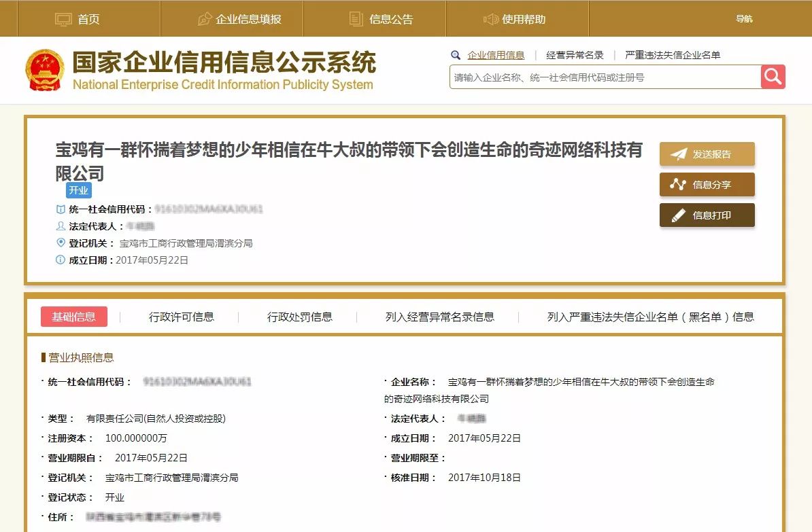812x532 pixels.
Task: Switch to the 列入经营异常名录信息 tab
Action: point(439,317)
